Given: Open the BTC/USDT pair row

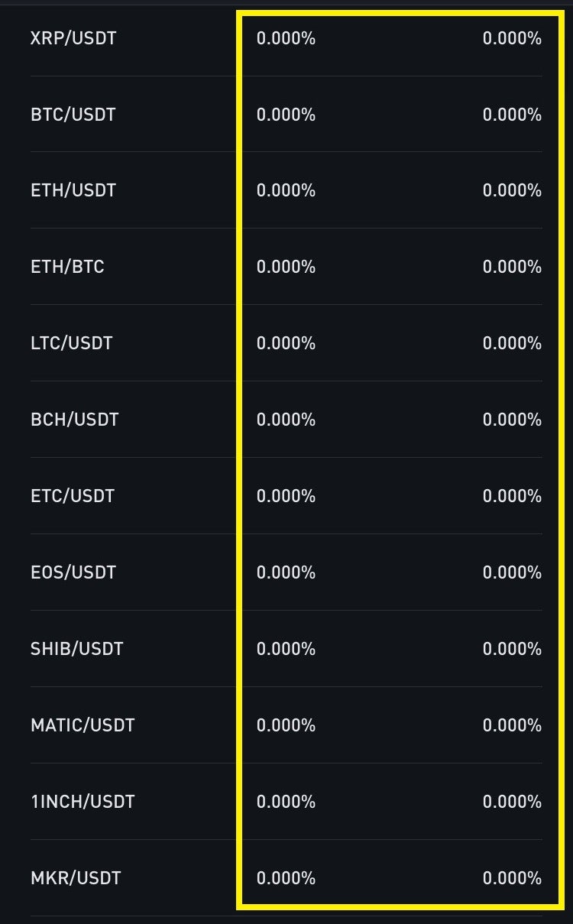Looking at the screenshot, I should [x=73, y=115].
